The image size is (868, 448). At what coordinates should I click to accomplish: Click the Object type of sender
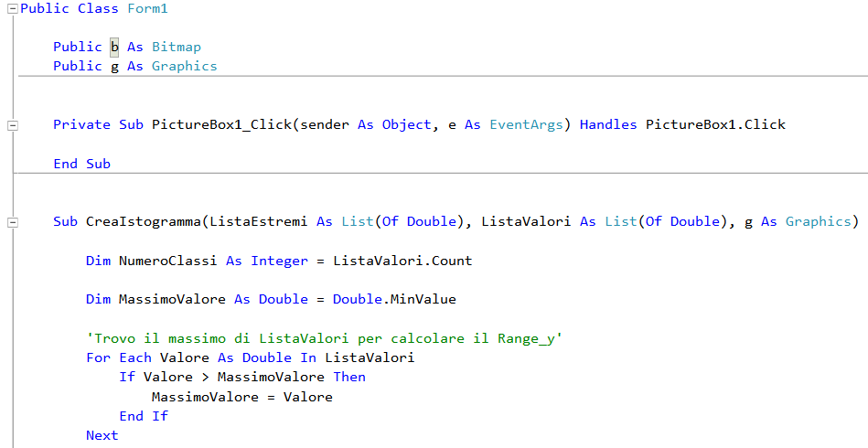click(x=406, y=124)
